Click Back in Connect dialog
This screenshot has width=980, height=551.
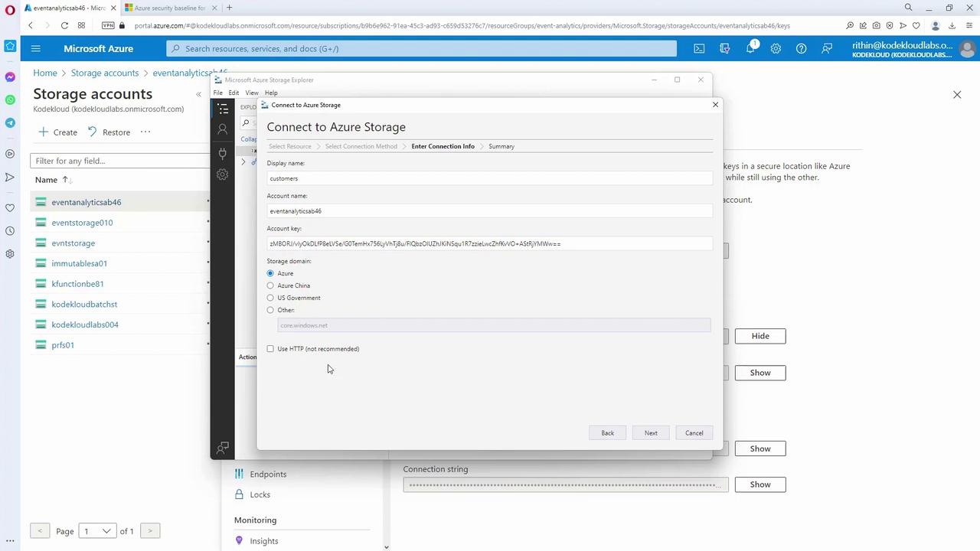pos(607,433)
